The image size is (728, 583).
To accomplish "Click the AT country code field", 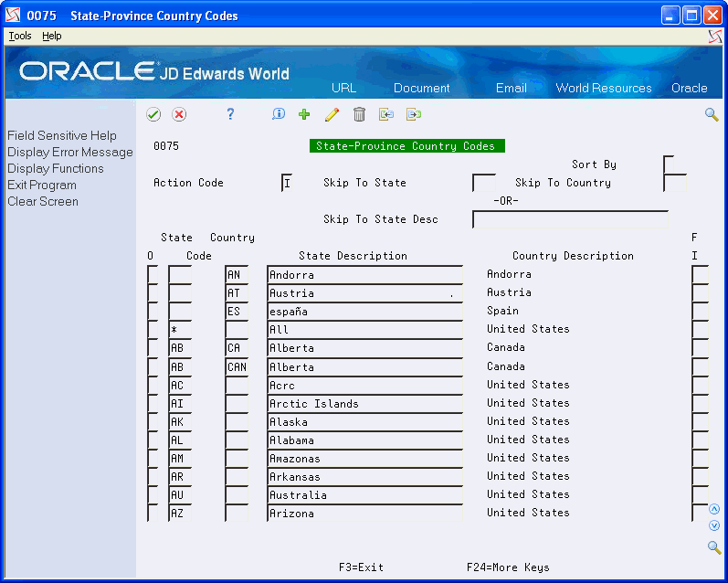I will pos(237,293).
